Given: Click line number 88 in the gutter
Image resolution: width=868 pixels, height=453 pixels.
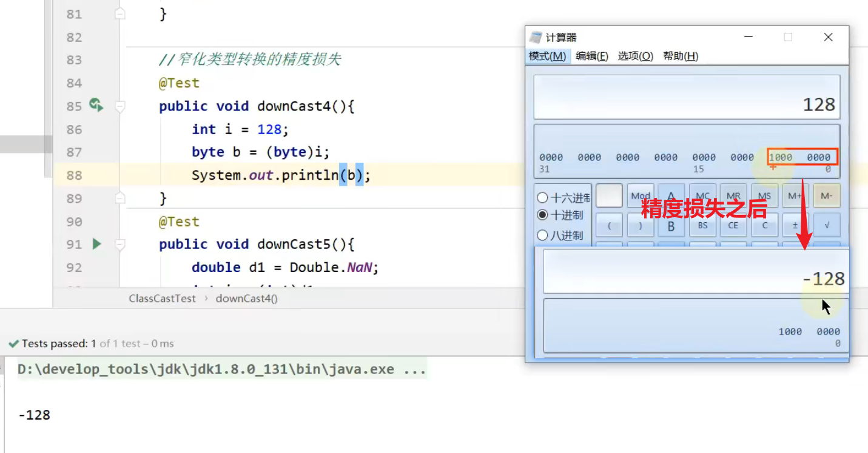Looking at the screenshot, I should click(74, 175).
